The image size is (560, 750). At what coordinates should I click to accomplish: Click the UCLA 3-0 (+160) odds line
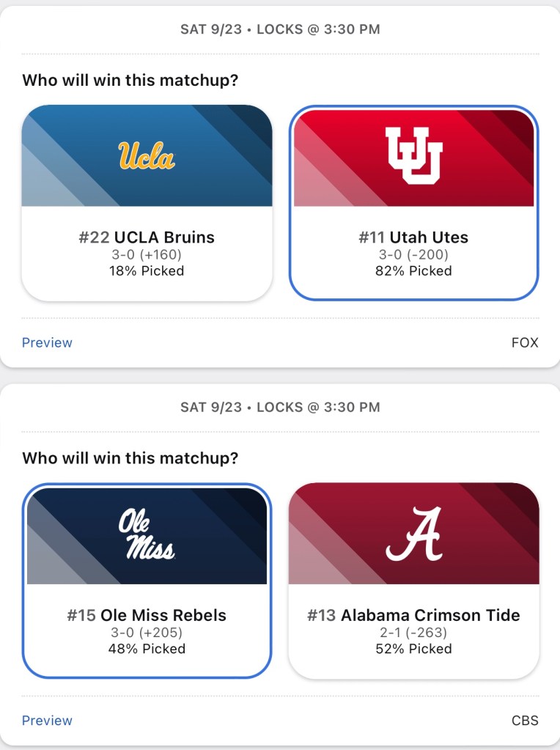pos(147,255)
